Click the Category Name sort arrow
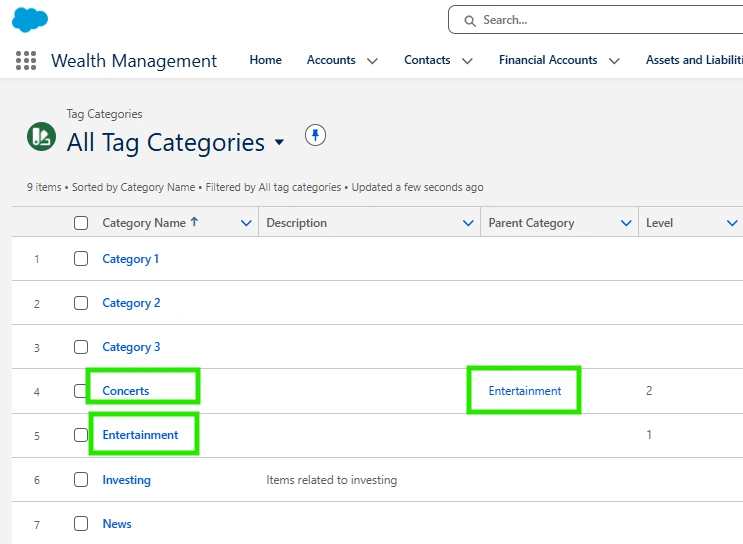 pos(194,223)
